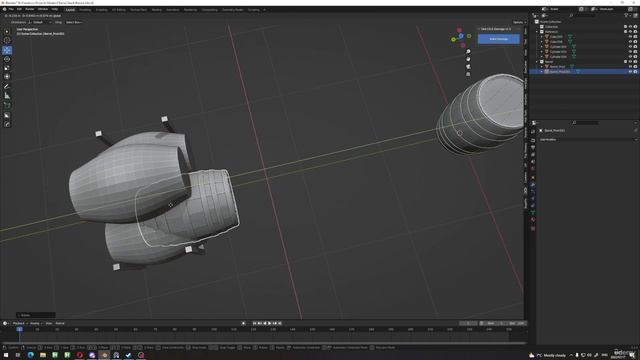Collapse the Reference collection in outliner

pyautogui.click(x=537, y=31)
